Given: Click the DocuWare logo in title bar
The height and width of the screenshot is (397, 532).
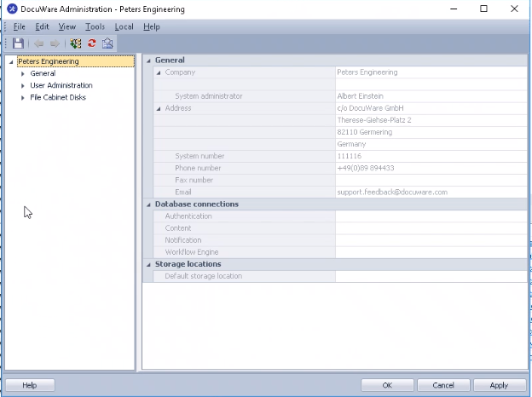Looking at the screenshot, I should [x=11, y=9].
